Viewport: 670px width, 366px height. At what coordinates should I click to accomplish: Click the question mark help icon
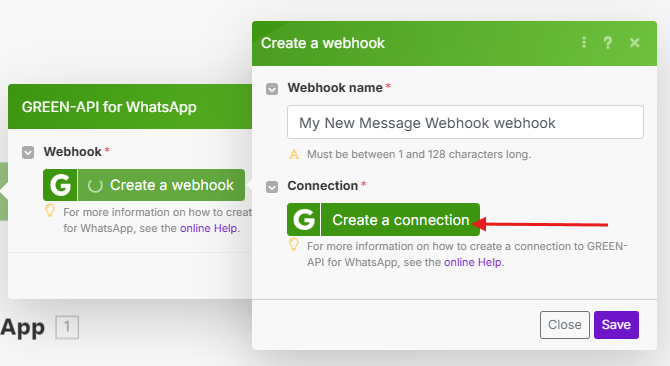click(x=608, y=42)
